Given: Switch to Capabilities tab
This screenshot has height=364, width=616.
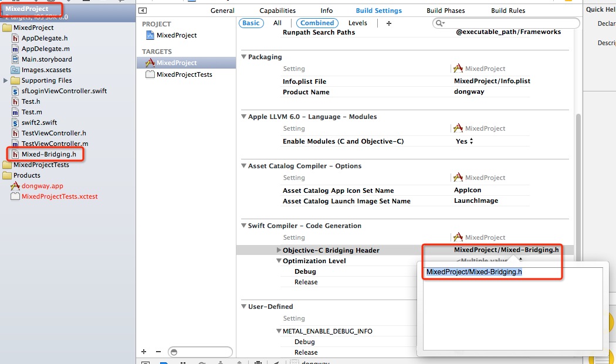Looking at the screenshot, I should [277, 11].
